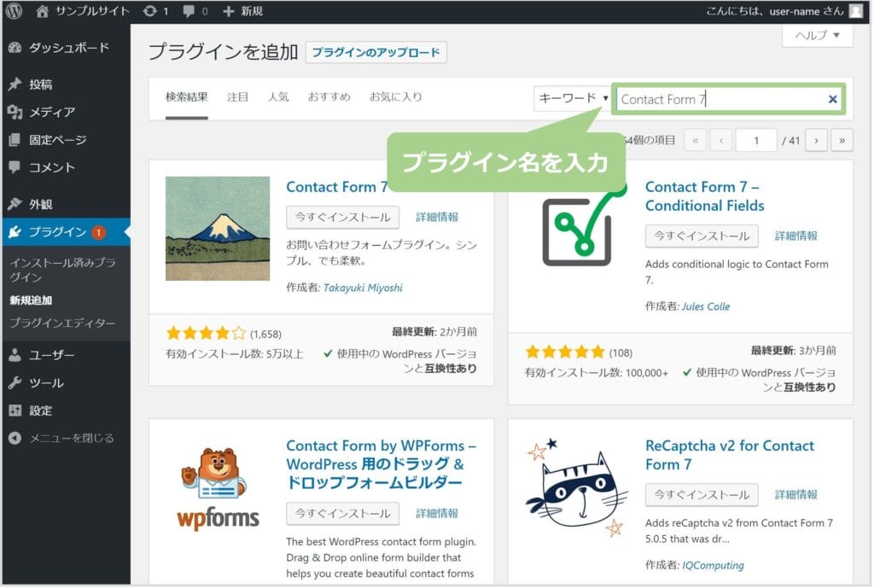Click the ツール wrench icon
Screen dimensions: 874x588
(x=15, y=383)
